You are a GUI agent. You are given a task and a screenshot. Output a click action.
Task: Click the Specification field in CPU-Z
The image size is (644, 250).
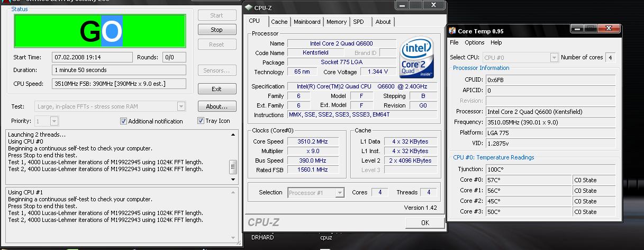point(362,86)
